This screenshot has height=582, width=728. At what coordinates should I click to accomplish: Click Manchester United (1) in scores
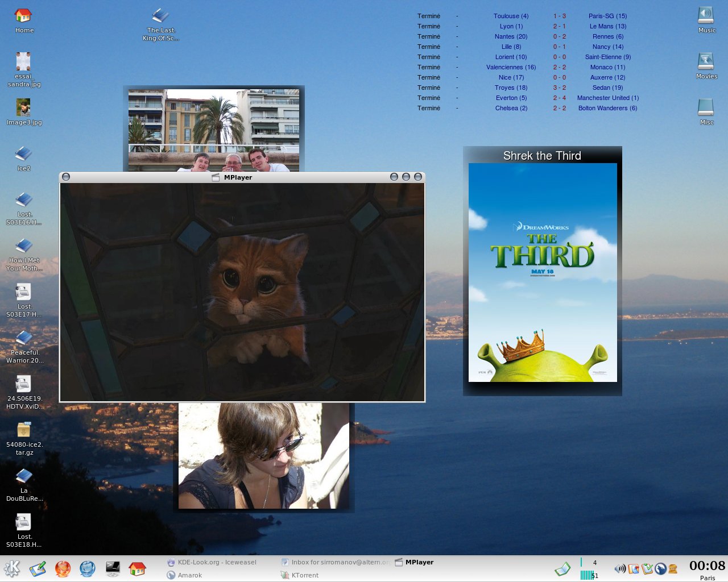click(x=607, y=98)
